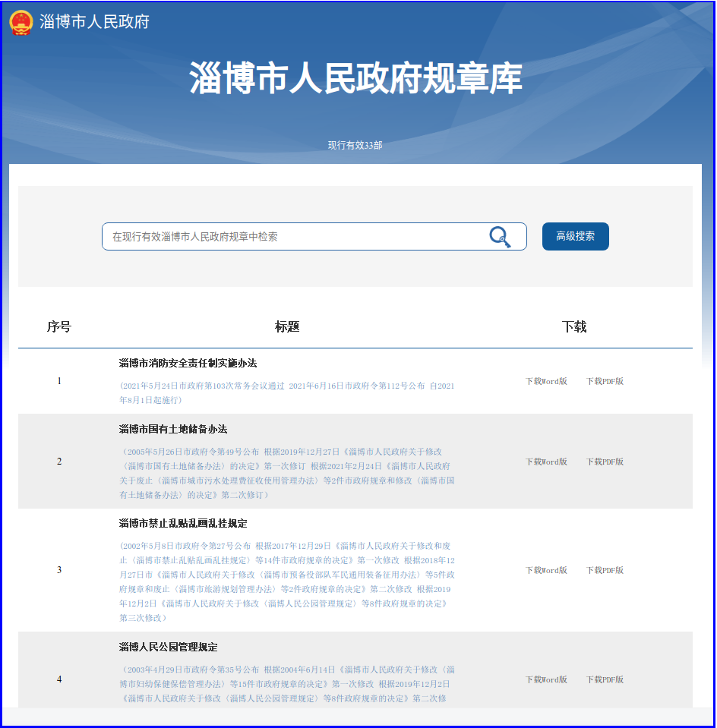Download PDF version of regulation 3

click(605, 570)
